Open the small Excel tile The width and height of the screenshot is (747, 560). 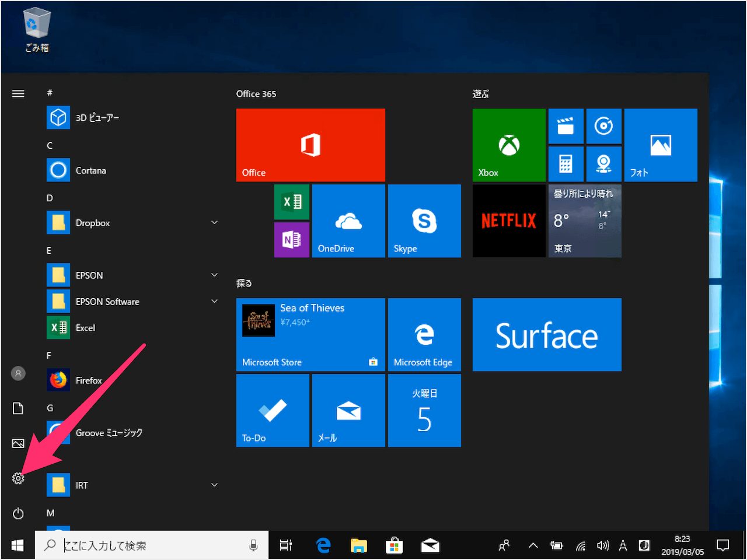(x=292, y=202)
